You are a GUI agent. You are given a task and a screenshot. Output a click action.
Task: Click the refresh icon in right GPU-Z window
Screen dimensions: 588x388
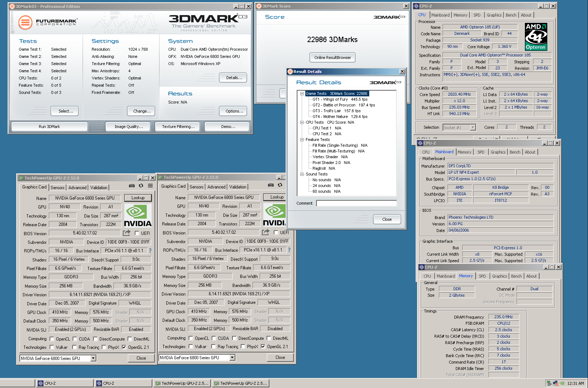point(280,185)
